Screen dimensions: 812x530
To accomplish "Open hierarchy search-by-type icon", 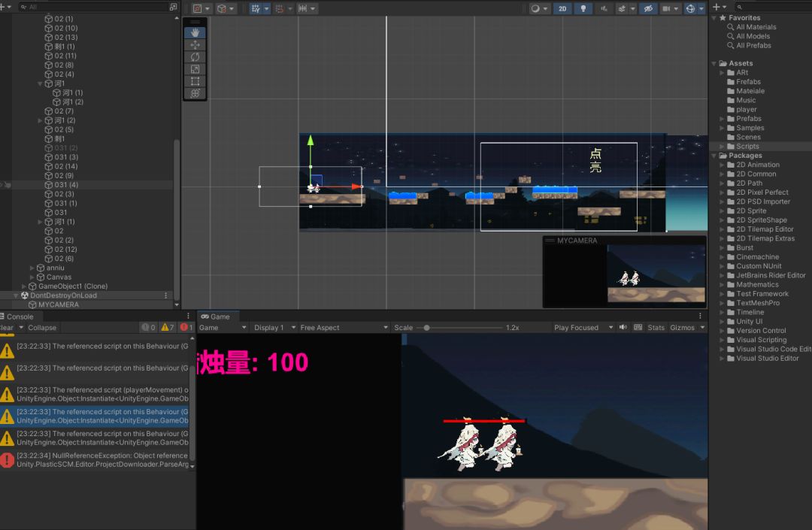I will (x=173, y=7).
